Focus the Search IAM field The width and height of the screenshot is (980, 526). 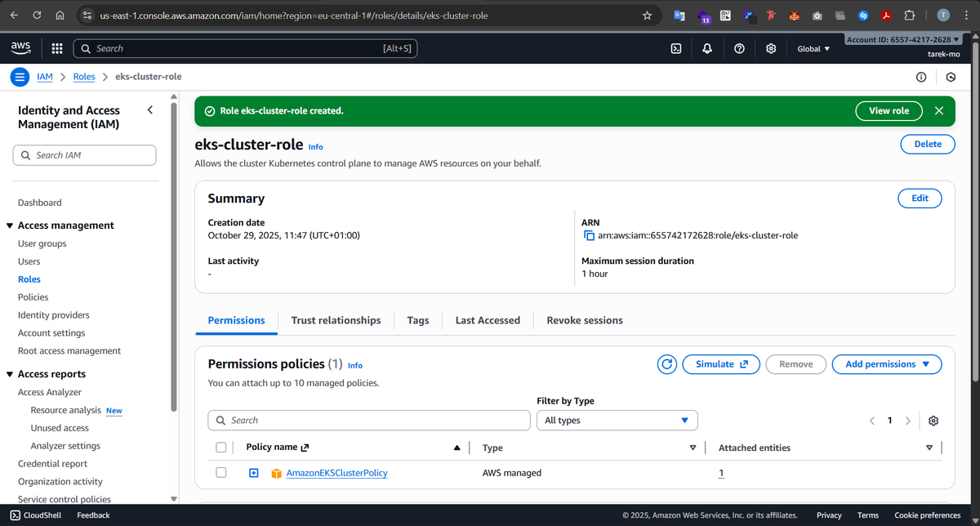point(85,155)
